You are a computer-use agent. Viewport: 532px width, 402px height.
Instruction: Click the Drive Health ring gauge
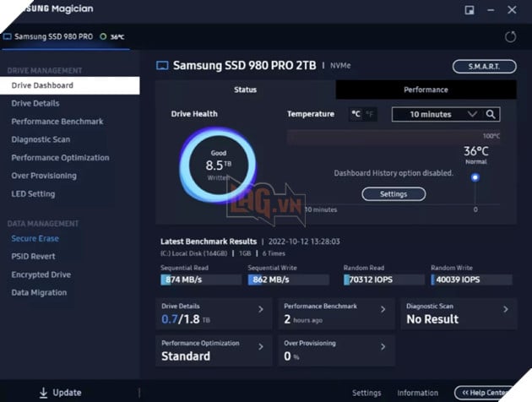218,166
